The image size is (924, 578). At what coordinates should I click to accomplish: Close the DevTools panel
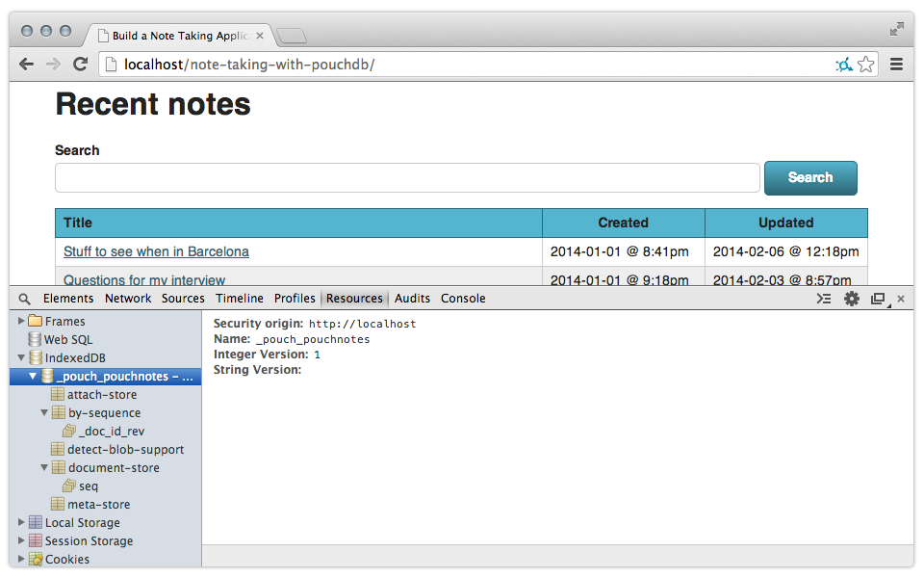click(x=901, y=299)
